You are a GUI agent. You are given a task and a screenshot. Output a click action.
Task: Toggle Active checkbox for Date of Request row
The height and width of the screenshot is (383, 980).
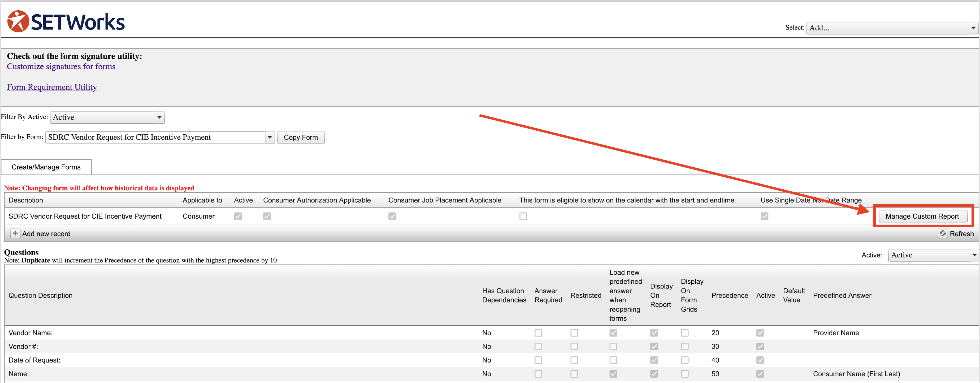(760, 360)
